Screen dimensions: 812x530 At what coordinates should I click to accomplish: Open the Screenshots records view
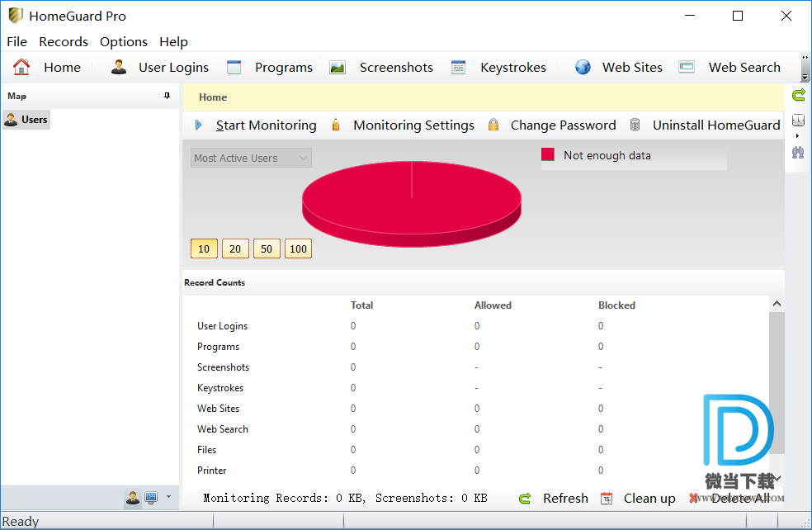point(396,68)
